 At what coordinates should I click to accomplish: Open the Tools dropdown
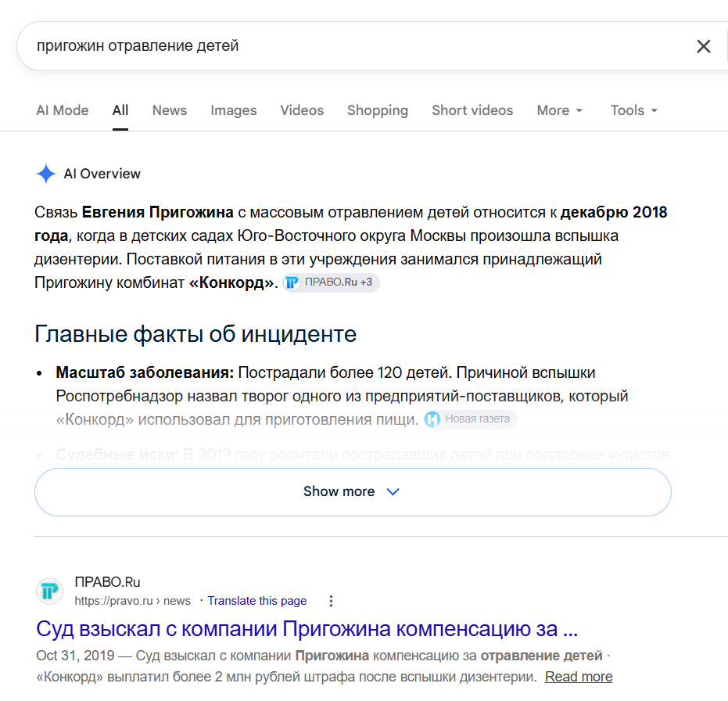click(633, 110)
